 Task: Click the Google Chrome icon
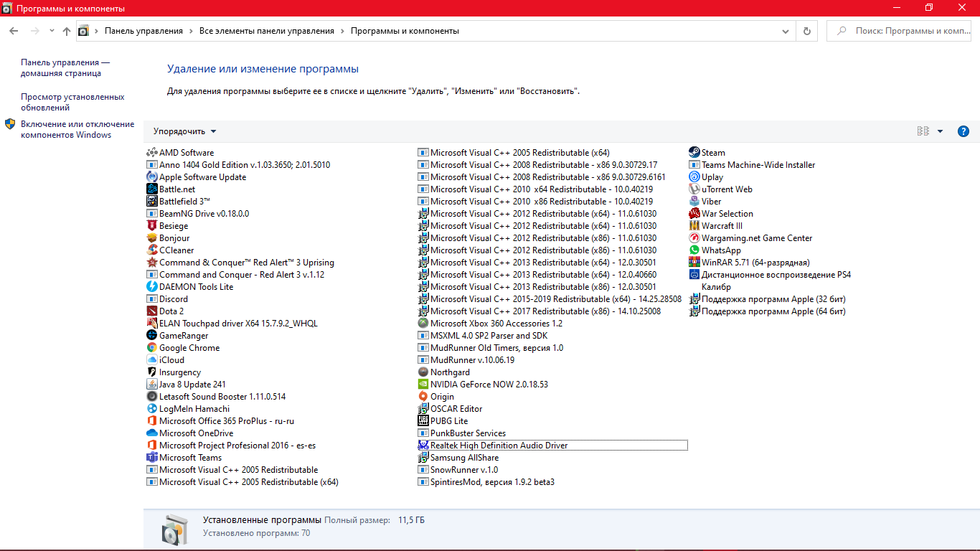(151, 348)
